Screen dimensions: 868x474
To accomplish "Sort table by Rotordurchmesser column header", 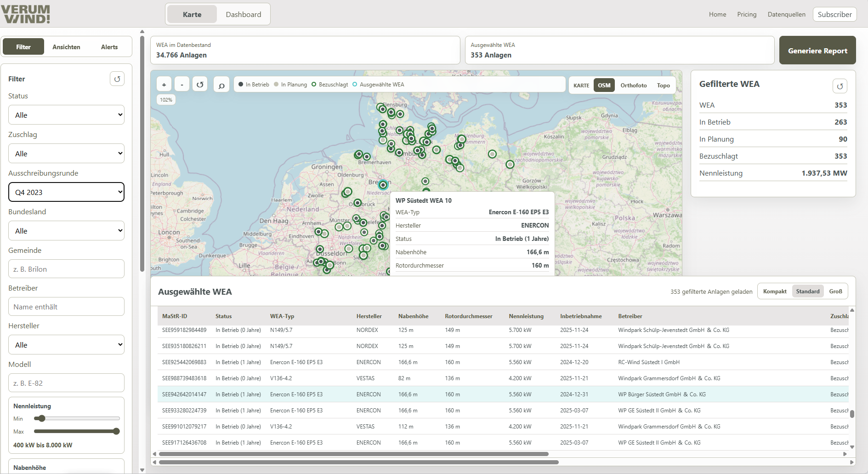I will click(468, 316).
